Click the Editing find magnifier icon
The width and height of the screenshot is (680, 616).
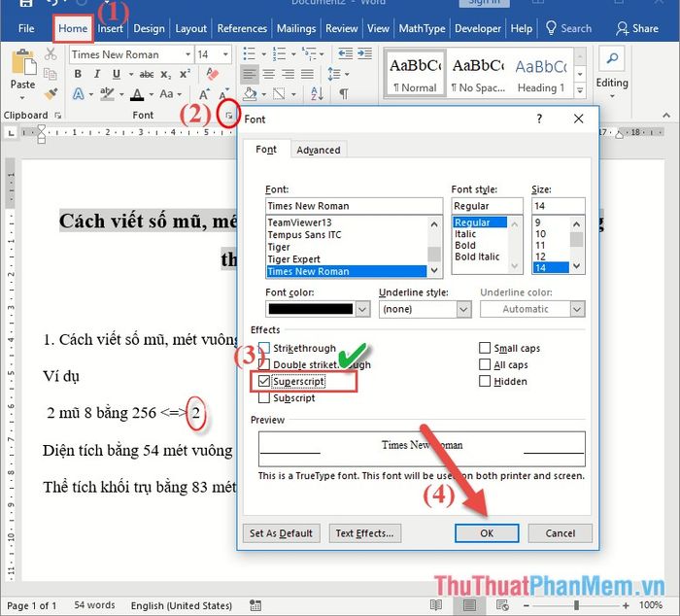point(612,58)
